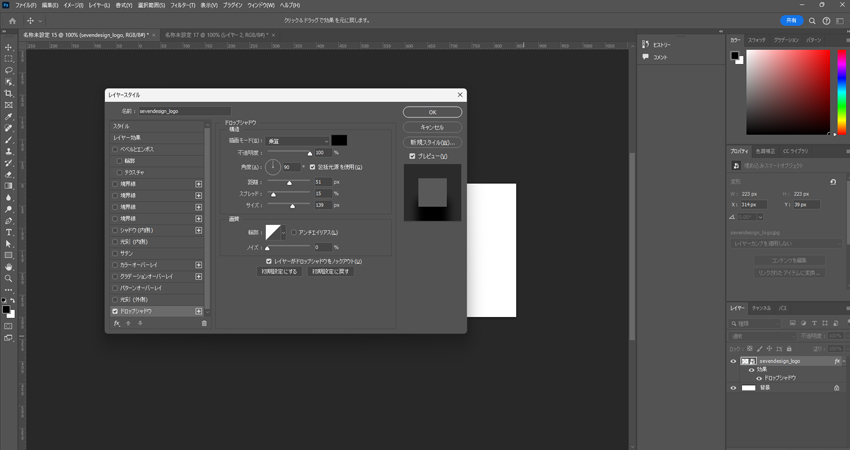Switch to 名称未設定 17 document tab
Screen dimensions: 850x450
216,35
